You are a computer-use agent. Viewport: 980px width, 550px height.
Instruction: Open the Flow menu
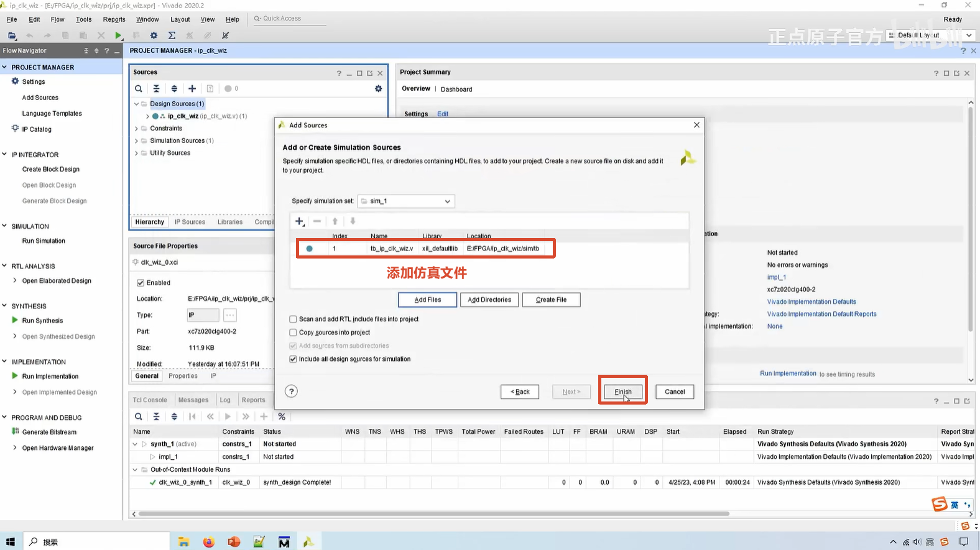click(x=57, y=19)
